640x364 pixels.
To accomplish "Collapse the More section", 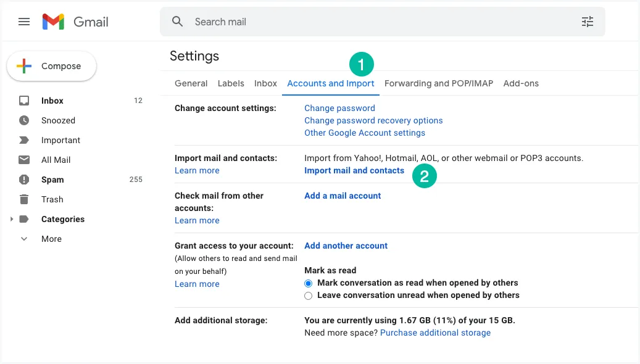I will point(23,239).
